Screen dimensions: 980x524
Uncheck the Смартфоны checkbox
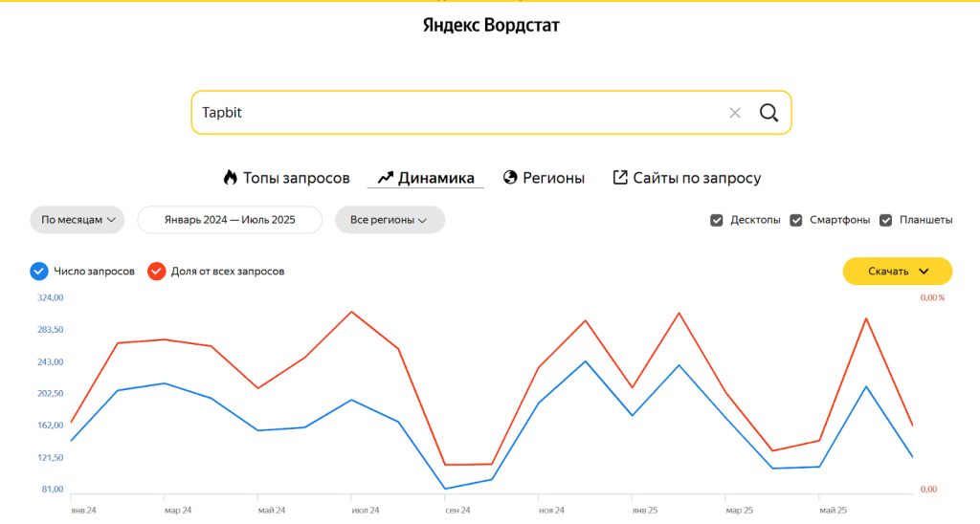pyautogui.click(x=796, y=220)
